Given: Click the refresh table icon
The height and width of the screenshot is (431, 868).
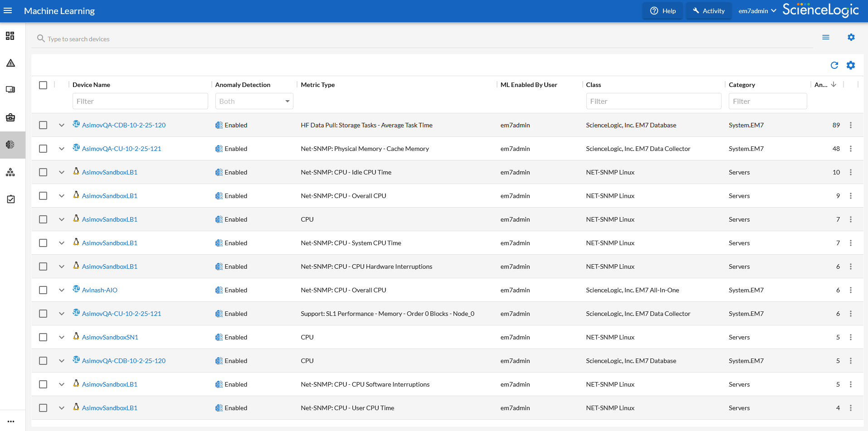Looking at the screenshot, I should coord(834,65).
